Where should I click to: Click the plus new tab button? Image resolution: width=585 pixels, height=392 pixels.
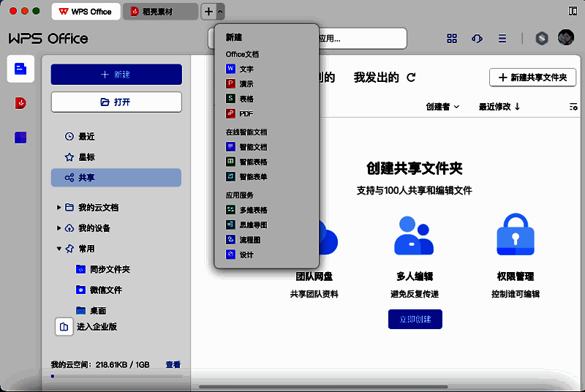click(x=208, y=12)
